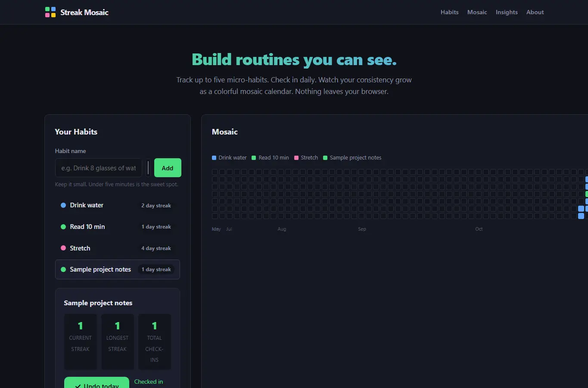Click the Sample project notes detail heading
Viewport: 588px width, 388px height.
click(x=98, y=303)
